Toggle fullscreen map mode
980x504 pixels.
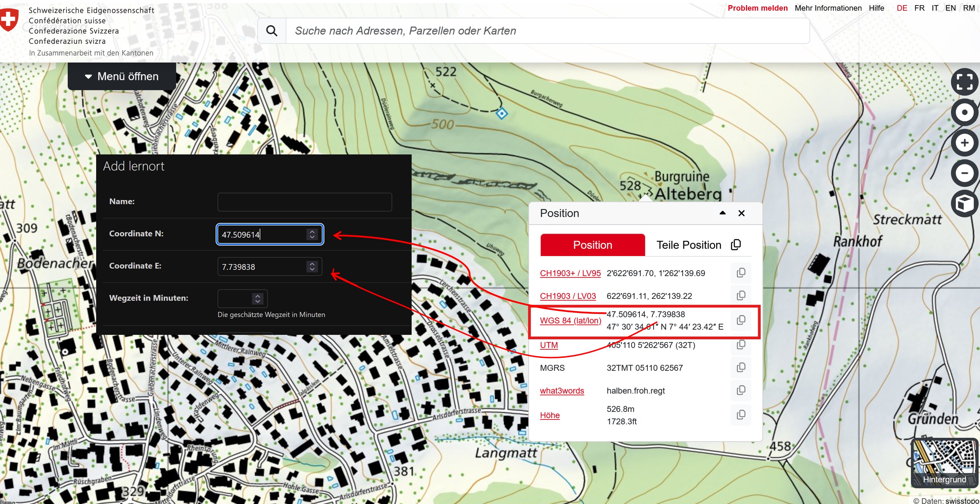964,82
